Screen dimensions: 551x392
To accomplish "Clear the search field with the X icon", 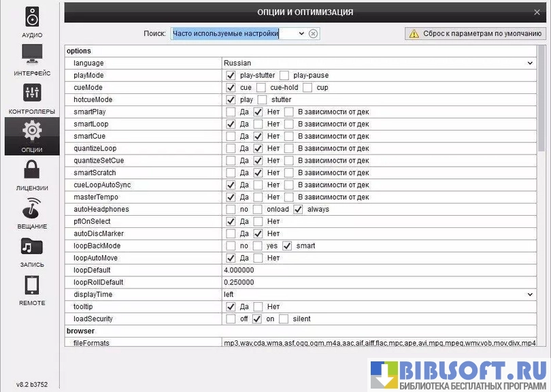I will point(313,33).
